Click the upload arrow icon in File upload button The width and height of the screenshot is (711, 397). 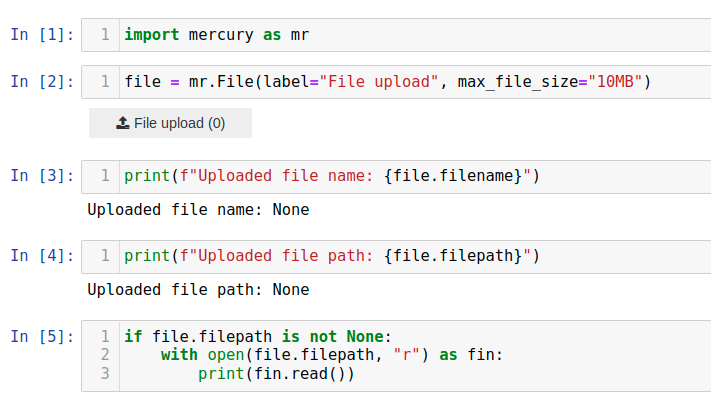(123, 123)
